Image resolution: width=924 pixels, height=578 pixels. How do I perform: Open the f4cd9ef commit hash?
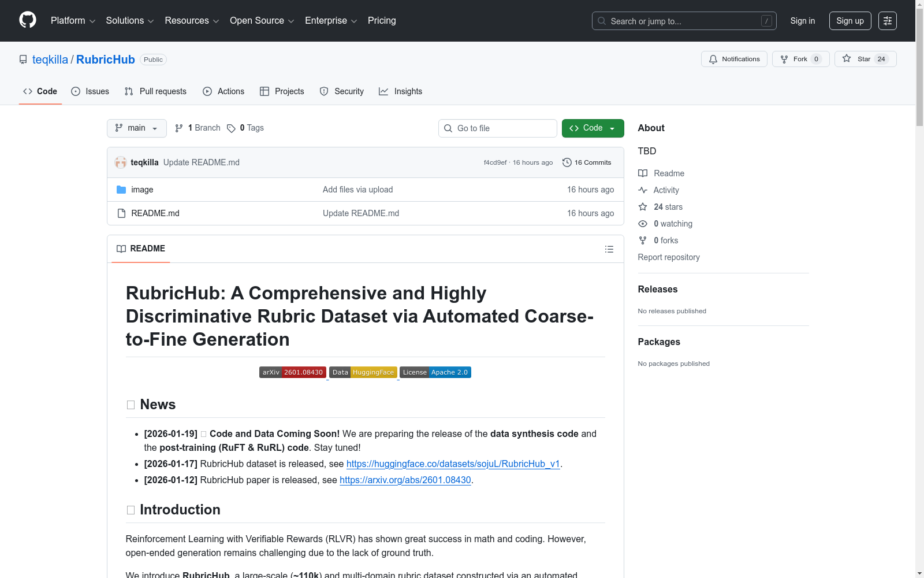495,162
